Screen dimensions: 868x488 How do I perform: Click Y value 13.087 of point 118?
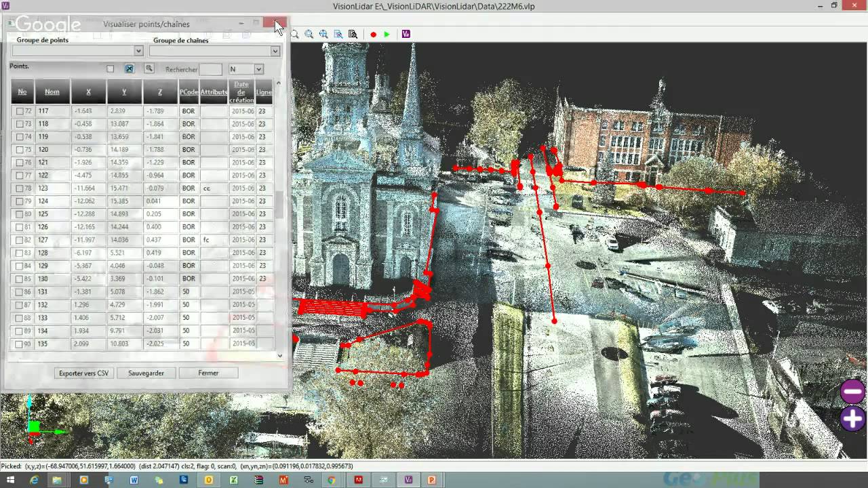124,124
